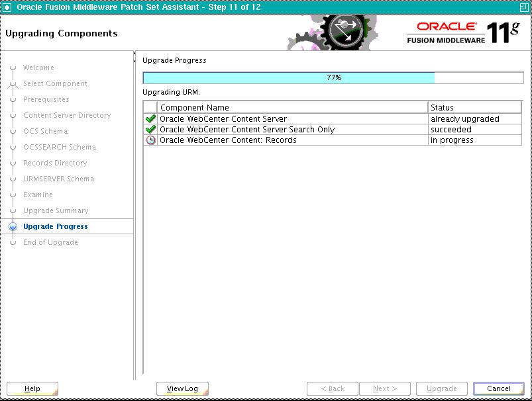Select OCS Schema step

[x=46, y=131]
